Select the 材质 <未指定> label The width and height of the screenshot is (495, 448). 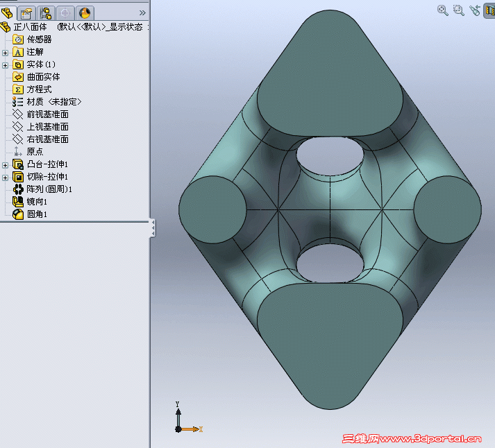(54, 102)
